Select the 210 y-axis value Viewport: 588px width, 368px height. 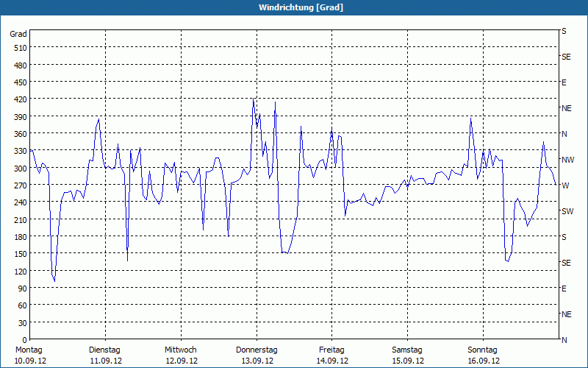pos(21,219)
